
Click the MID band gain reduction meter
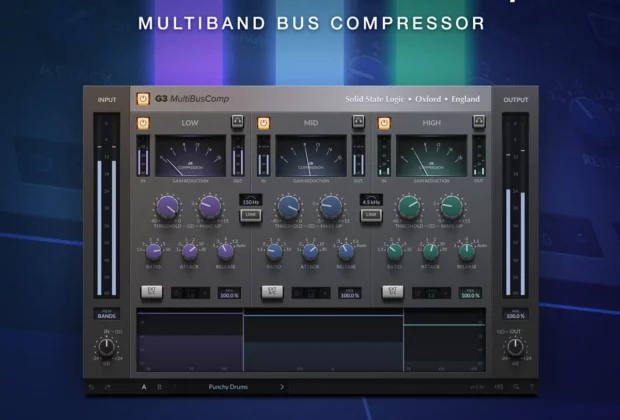tap(311, 156)
